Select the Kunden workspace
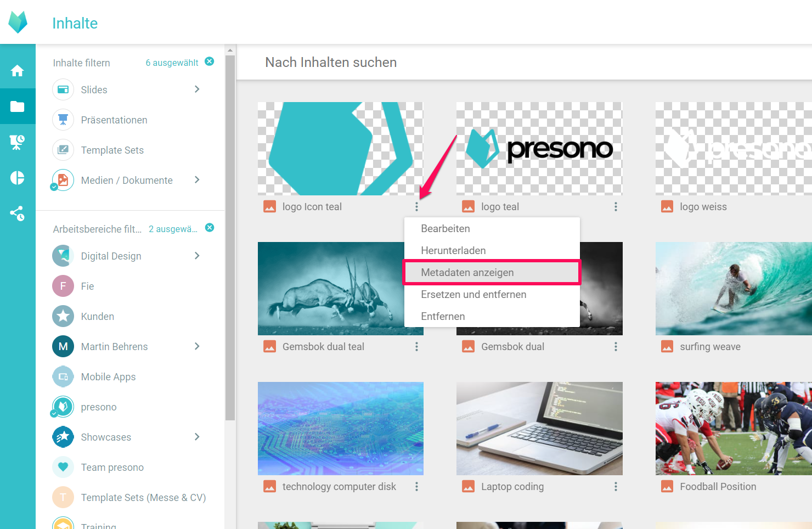The image size is (812, 529). (x=63, y=316)
